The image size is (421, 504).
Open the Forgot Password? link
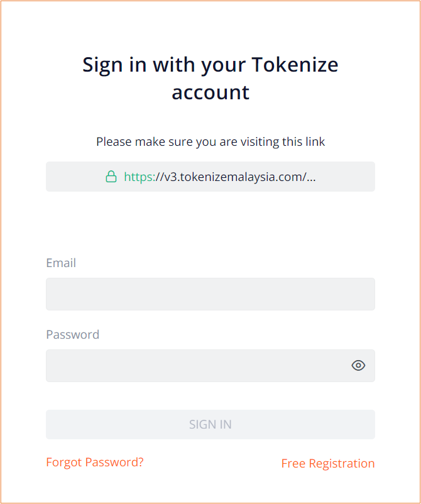[x=95, y=463]
